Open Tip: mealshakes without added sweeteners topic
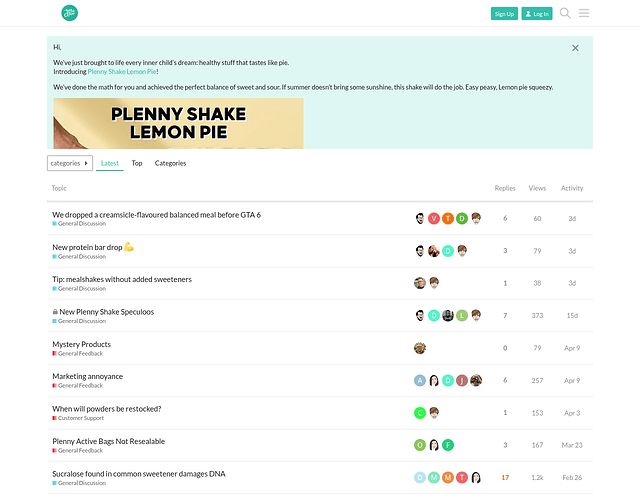The height and width of the screenshot is (500, 640). [122, 280]
